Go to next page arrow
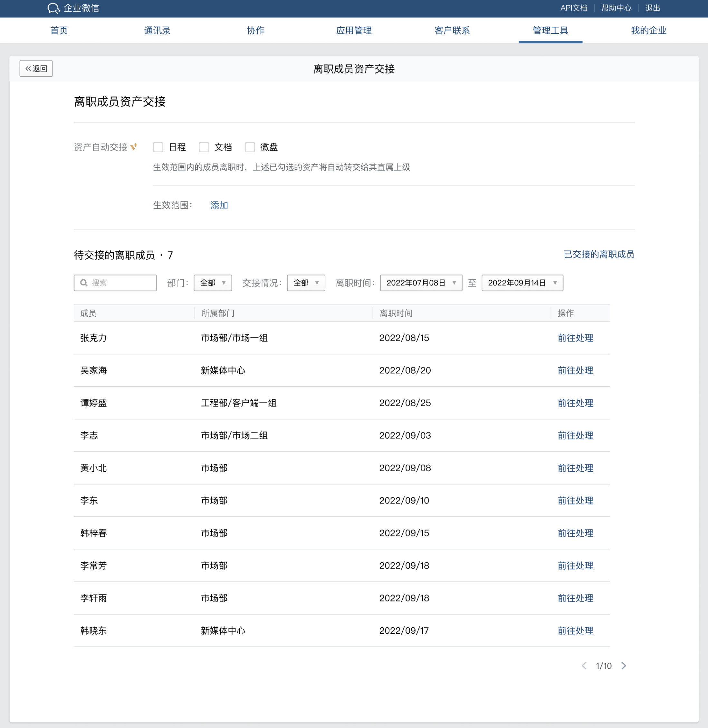 [624, 666]
